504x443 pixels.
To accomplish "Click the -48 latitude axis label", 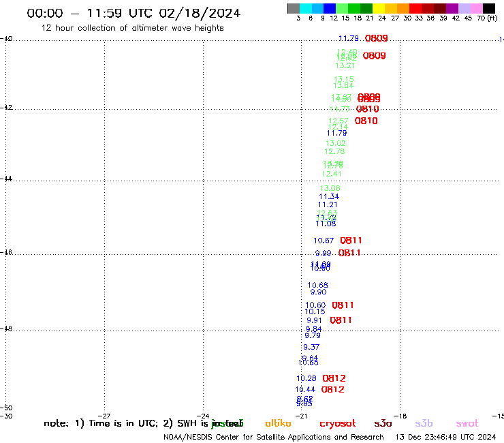I will coord(6,329).
